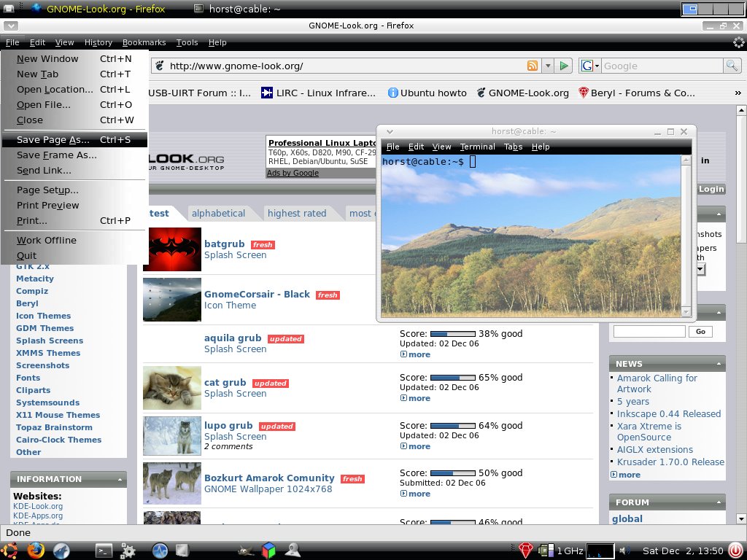Click the workspace switcher first desktop
Screen dimensions: 747x560
coord(690,9)
